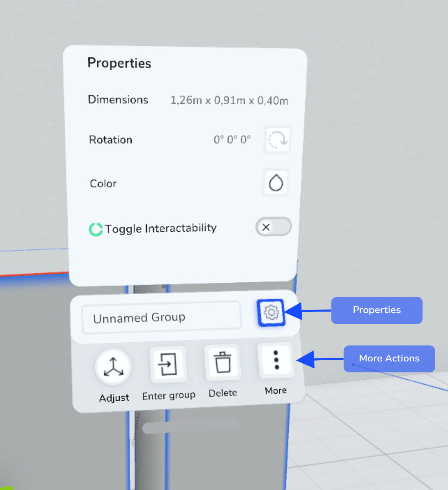Open the Color droplet picker
448x490 pixels.
[x=276, y=183]
